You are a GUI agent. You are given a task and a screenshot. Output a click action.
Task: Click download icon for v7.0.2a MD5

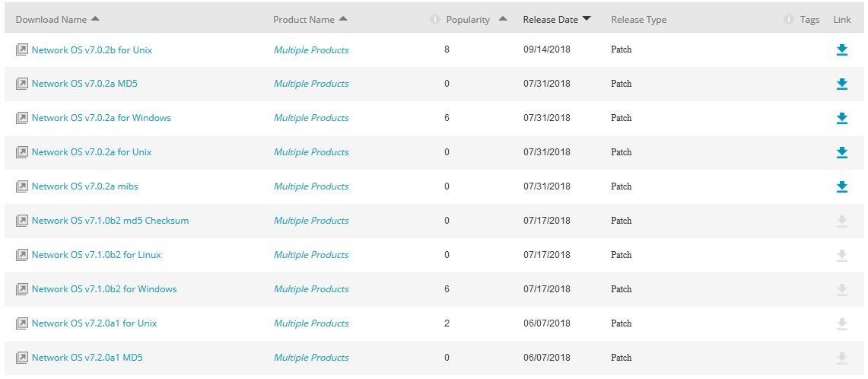coord(841,84)
